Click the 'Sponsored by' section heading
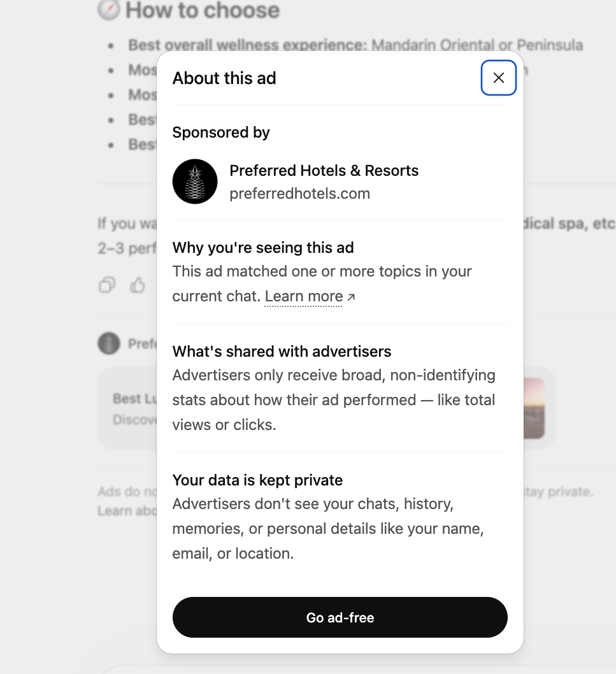 [x=220, y=133]
